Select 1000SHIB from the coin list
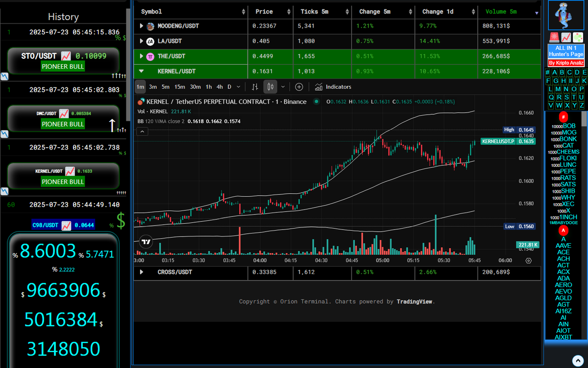 click(x=564, y=191)
